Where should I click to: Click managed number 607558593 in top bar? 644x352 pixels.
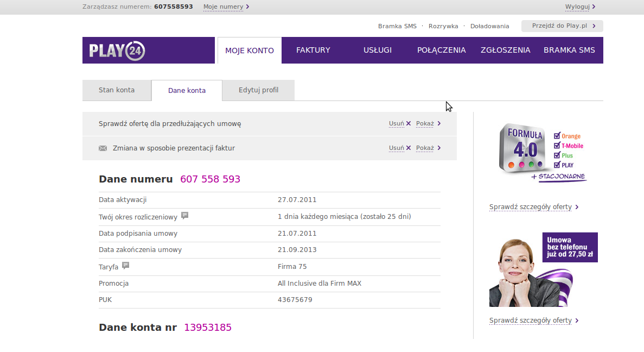click(x=173, y=7)
